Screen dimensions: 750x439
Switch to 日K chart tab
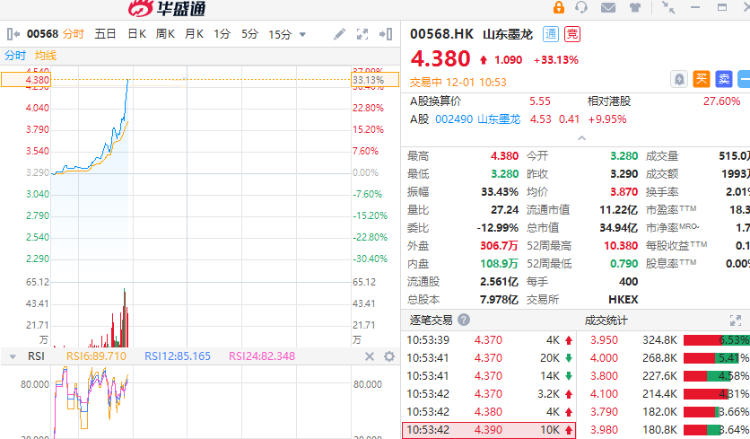[x=137, y=34]
